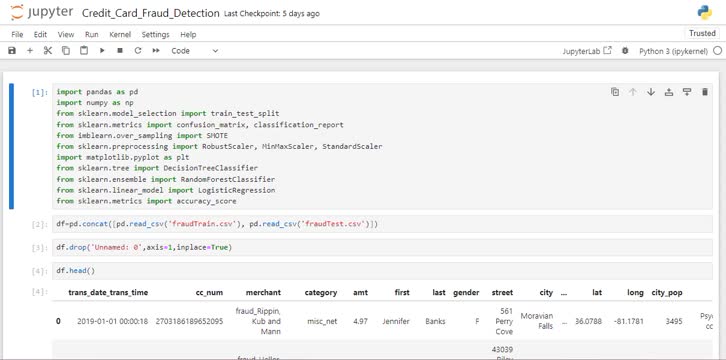726x360 pixels.
Task: Open the Kernel menu
Action: 120,35
